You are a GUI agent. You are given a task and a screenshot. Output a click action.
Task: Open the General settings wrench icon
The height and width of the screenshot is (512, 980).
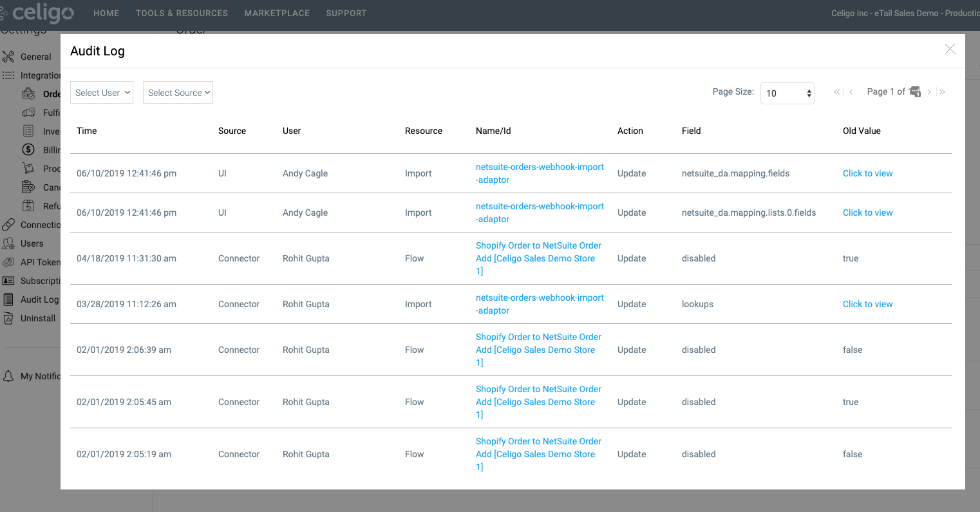[x=9, y=57]
